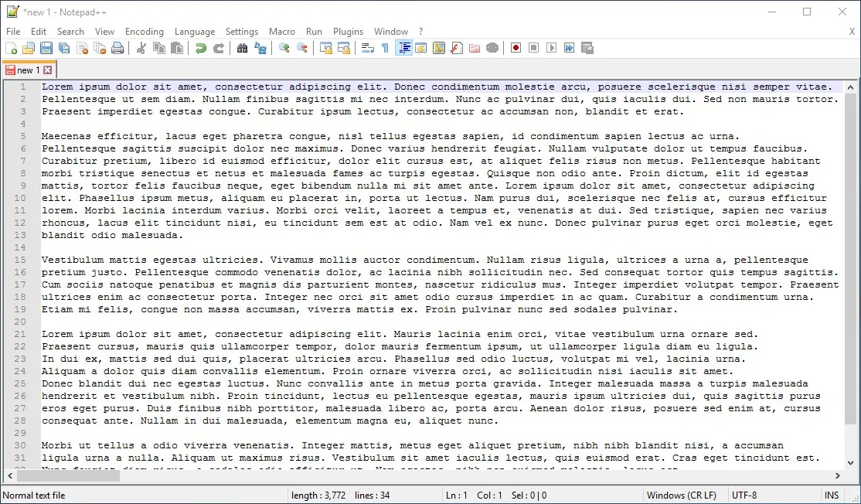The image size is (861, 504).
Task: Close current document via toolbar icon
Action: coord(83,49)
